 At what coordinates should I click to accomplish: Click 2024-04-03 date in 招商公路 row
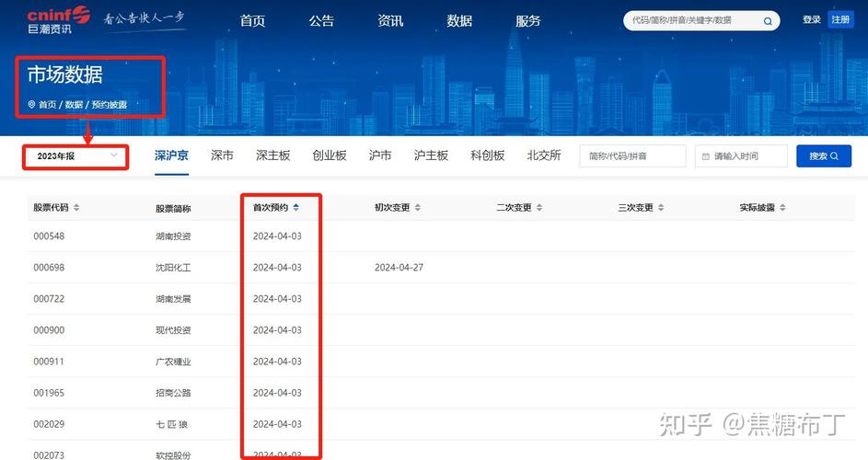coord(277,393)
